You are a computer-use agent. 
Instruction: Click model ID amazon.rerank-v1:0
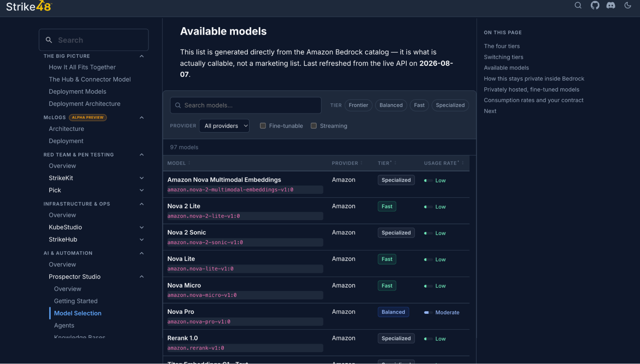(x=196, y=348)
